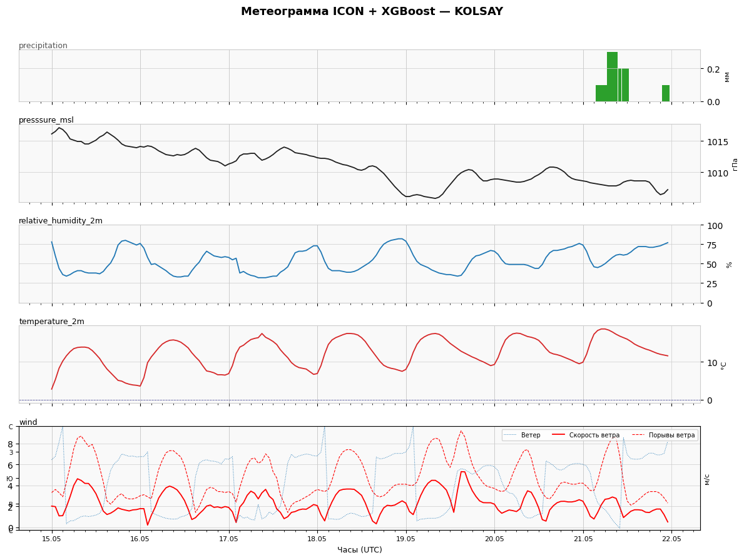Click the temperature_2m subplot title
The width and height of the screenshot is (744, 560).
point(52,321)
